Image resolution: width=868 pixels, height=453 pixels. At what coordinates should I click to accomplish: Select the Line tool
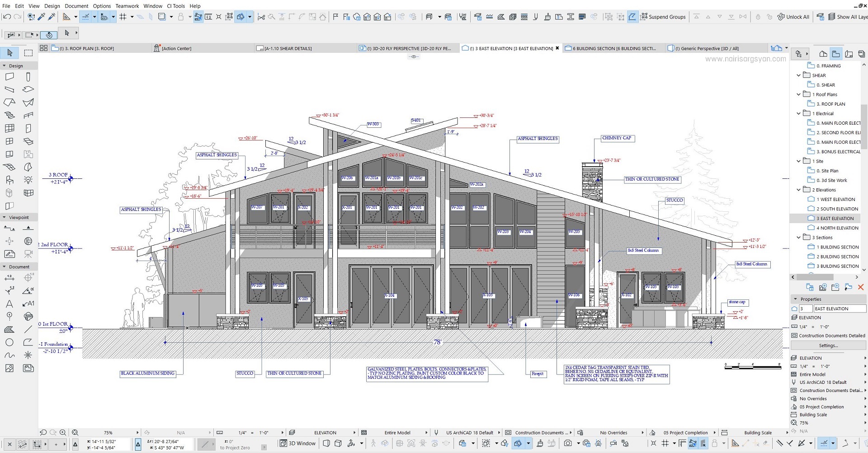tap(28, 329)
